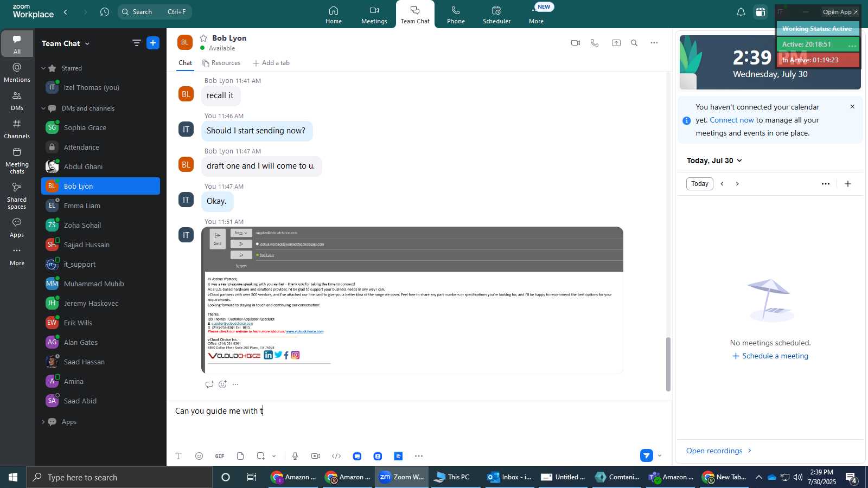The height and width of the screenshot is (488, 868).
Task: Open Shared spaces in the sidebar
Action: coord(17,196)
